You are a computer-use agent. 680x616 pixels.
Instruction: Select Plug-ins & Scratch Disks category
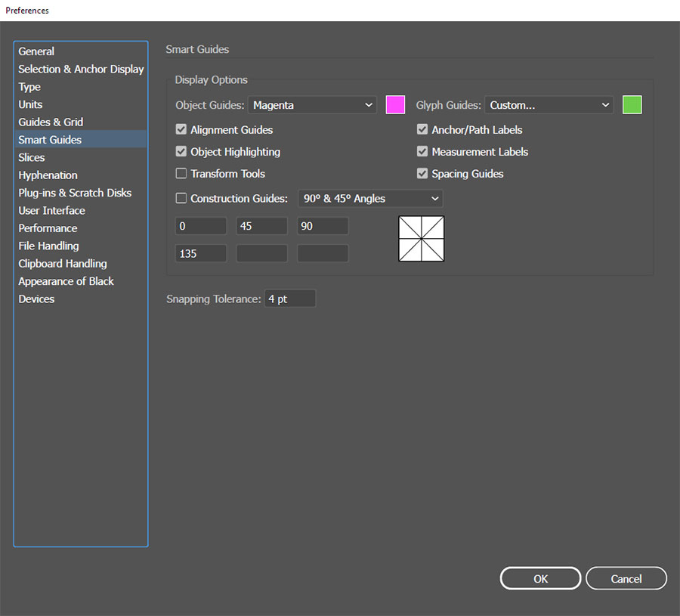point(75,193)
